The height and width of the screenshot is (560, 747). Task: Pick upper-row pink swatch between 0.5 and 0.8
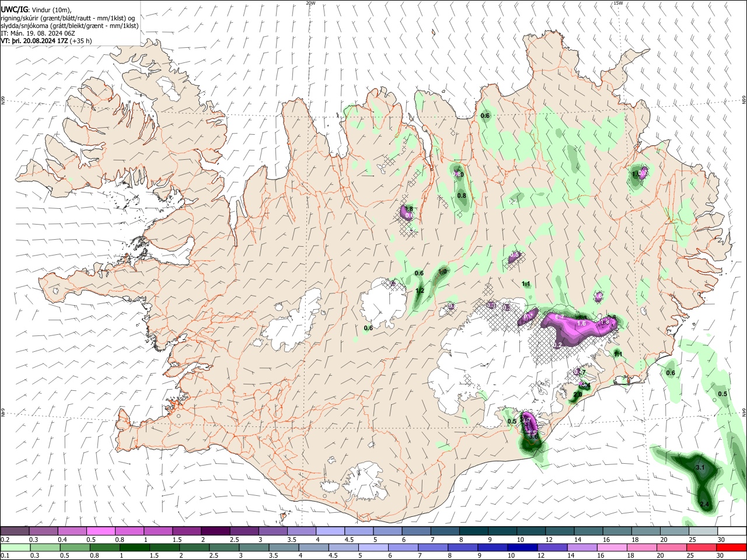tap(100, 531)
